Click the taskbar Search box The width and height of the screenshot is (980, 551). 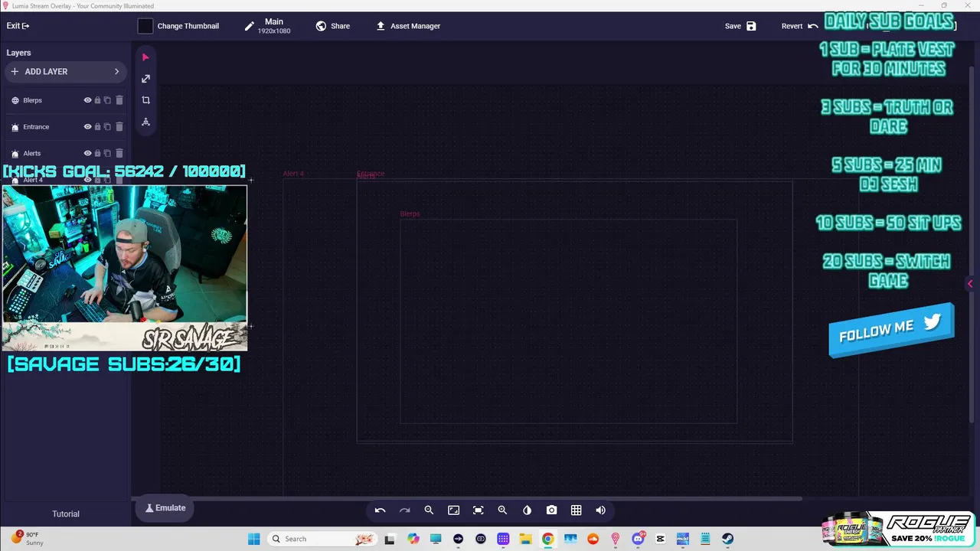[322, 539]
